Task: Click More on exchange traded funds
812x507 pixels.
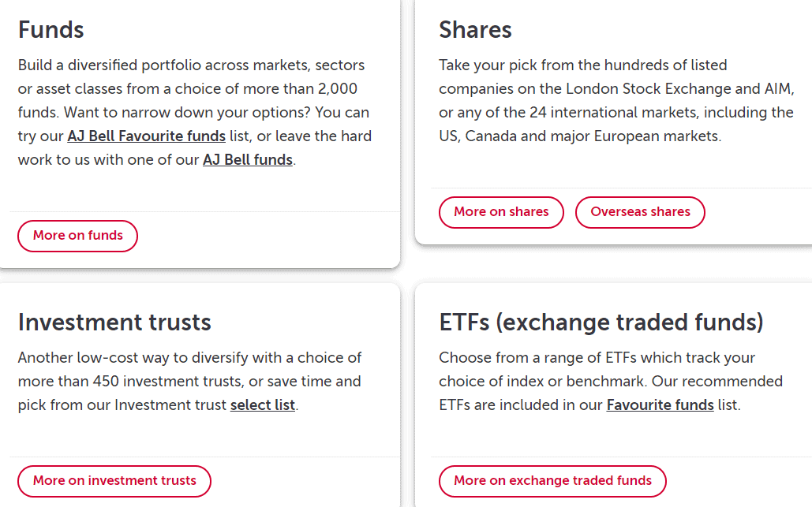Action: point(552,481)
